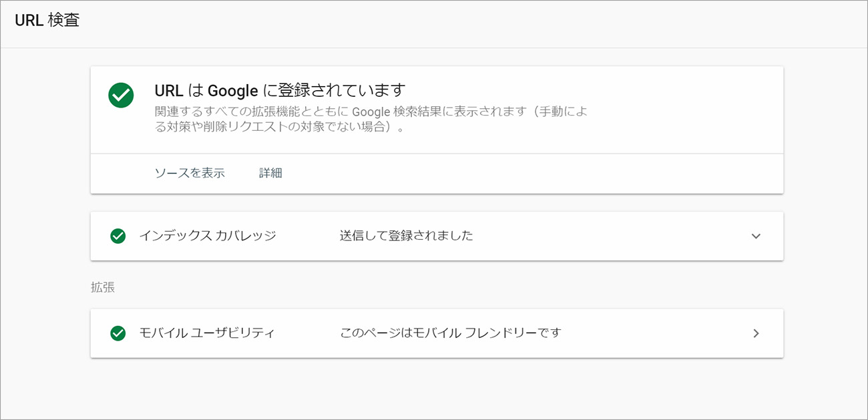Expand the インデックス カバレッジ chevron arrow
The image size is (868, 420).
coord(756,236)
